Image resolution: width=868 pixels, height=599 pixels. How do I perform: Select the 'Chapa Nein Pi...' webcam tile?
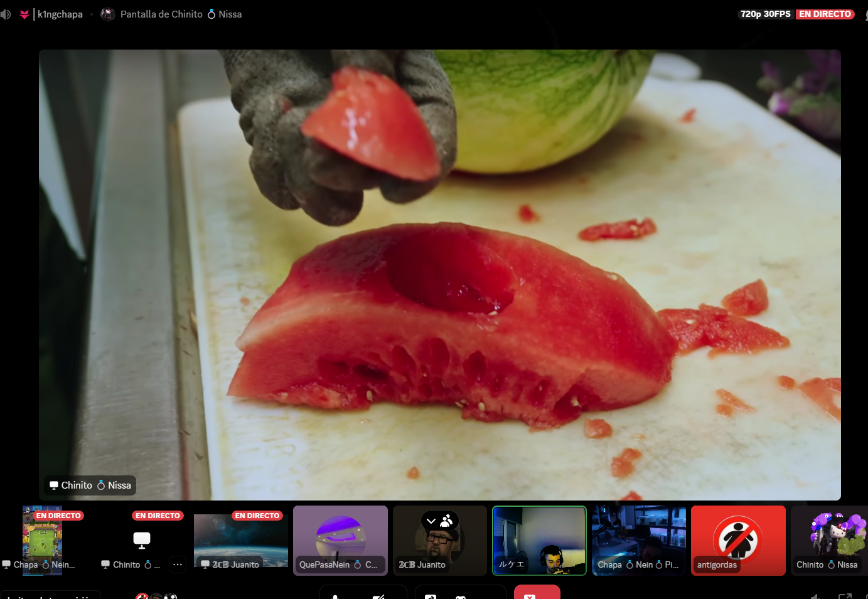tap(639, 541)
